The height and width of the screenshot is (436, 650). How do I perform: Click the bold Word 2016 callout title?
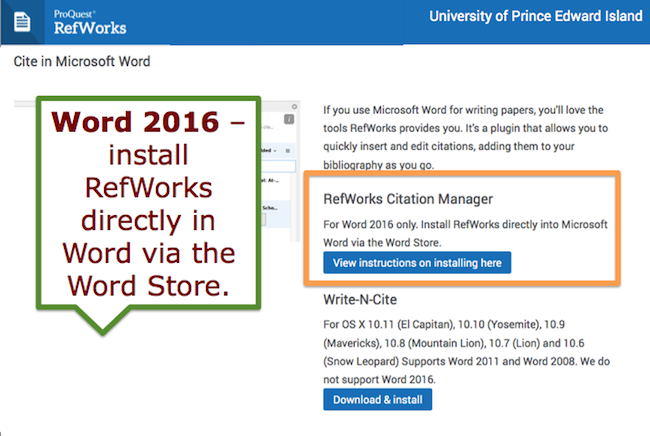coord(138,125)
